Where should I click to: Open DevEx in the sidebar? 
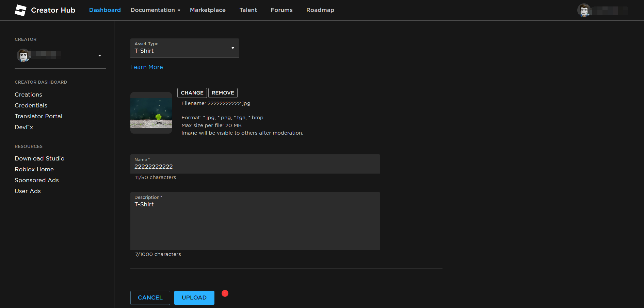click(24, 127)
